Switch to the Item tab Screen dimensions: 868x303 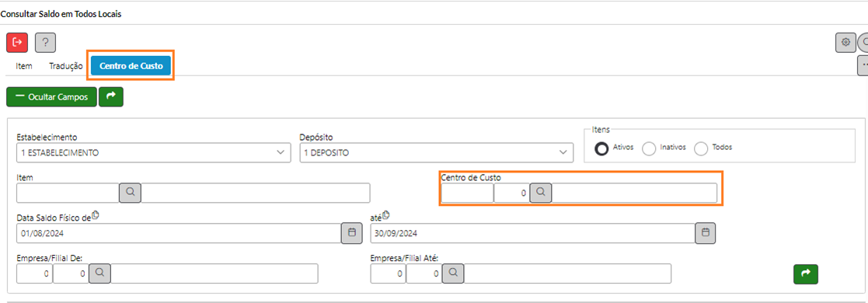click(24, 66)
